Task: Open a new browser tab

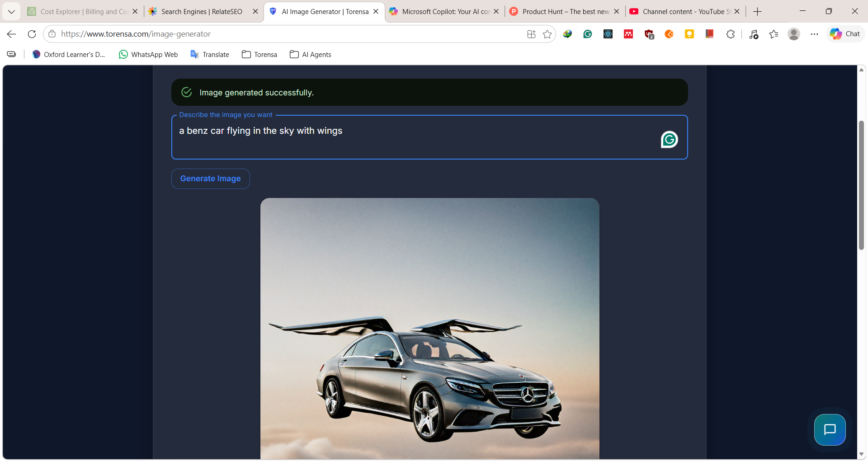Action: (758, 12)
